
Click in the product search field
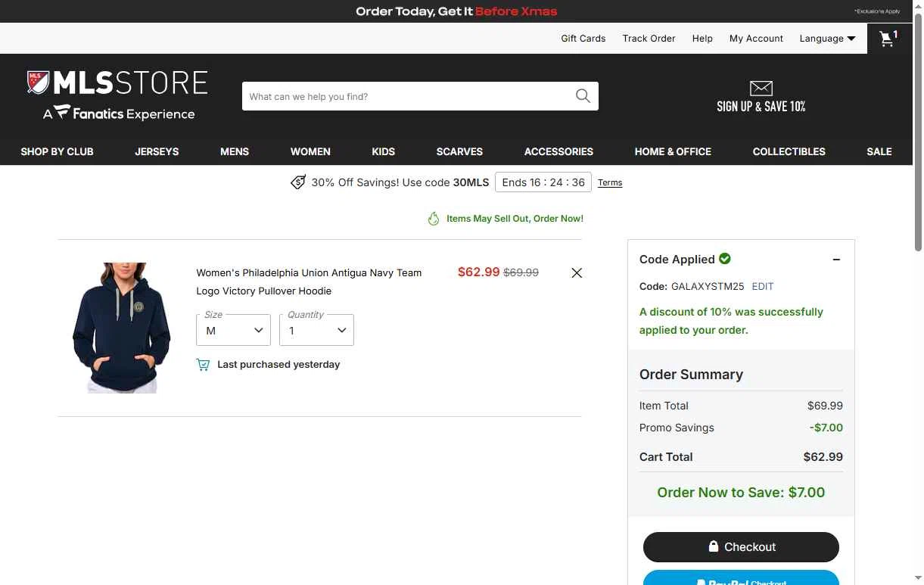pos(409,96)
